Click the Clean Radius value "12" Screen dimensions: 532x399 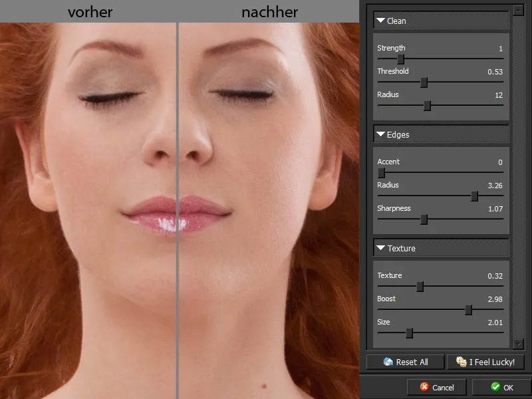tap(499, 95)
